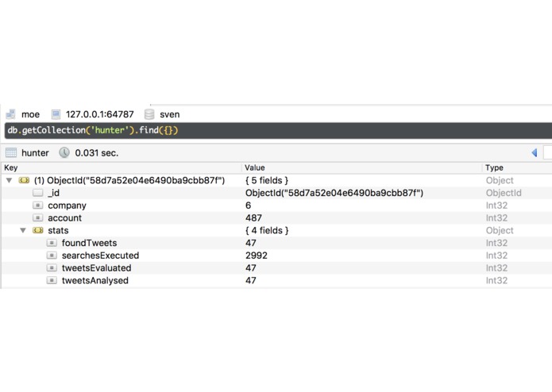Click the company field type icon
552x392 pixels.
pyautogui.click(x=37, y=206)
